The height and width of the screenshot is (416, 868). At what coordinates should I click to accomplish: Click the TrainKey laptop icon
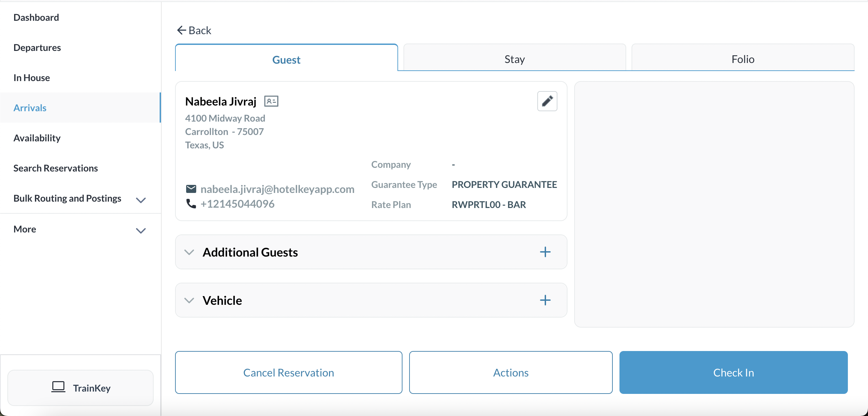tap(58, 387)
